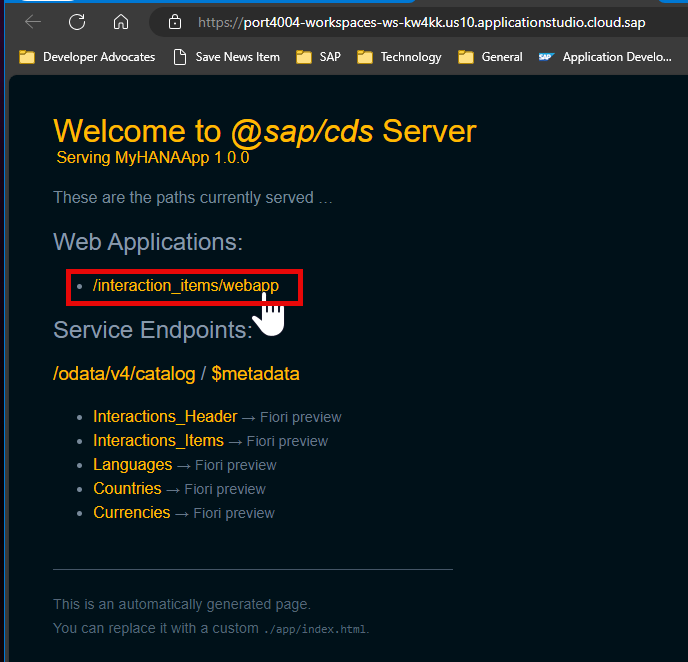This screenshot has height=662, width=688.
Task: Click the address bar URL
Action: click(421, 22)
